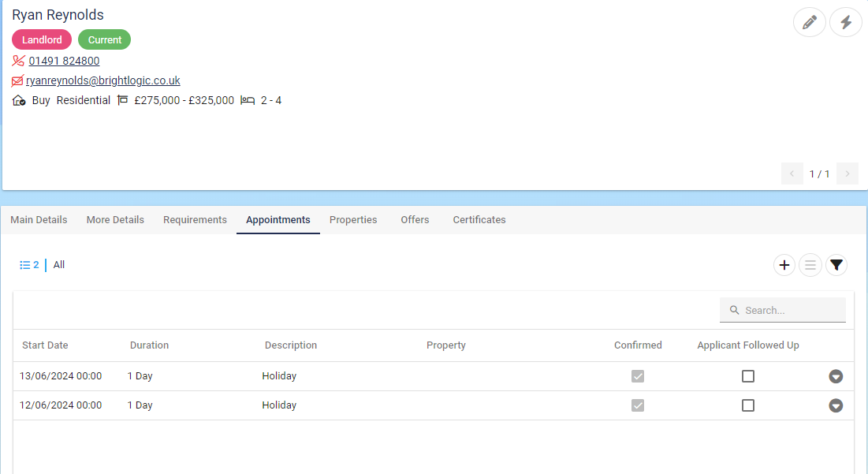The height and width of the screenshot is (474, 868).
Task: Open the lightning bolt quick actions
Action: [x=845, y=22]
